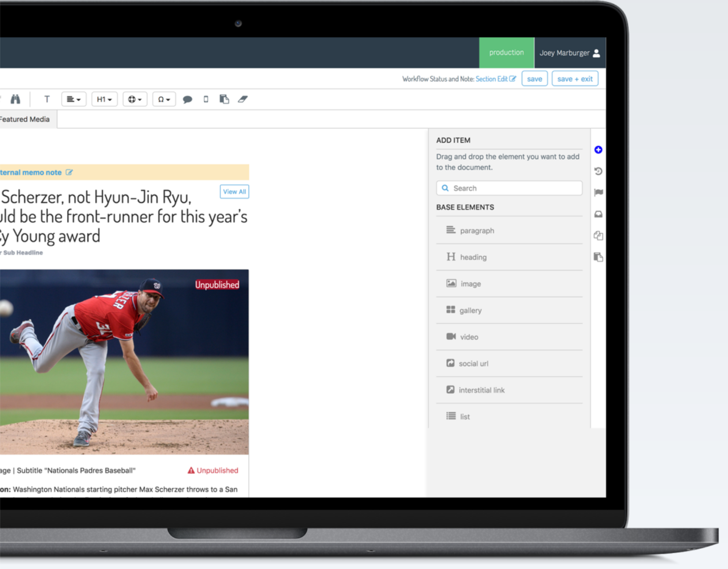The image size is (728, 569).
Task: Click the mobile preview phone icon
Action: [206, 99]
